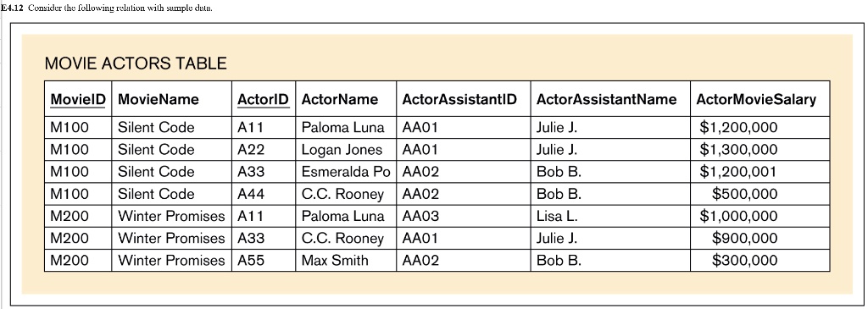Click the $1,200,001 salary cell
Viewport: 868px width, 309px height.
[760, 172]
